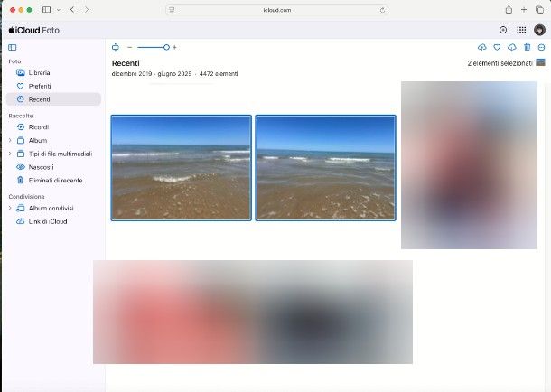Open Libreria in the sidebar
Screen dimensions: 551x392
(39, 72)
